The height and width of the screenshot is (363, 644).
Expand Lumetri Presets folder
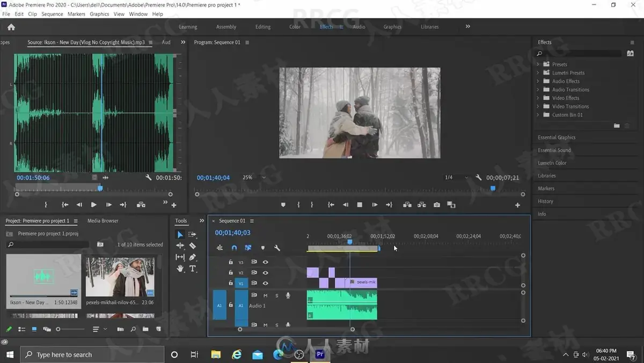click(x=538, y=73)
